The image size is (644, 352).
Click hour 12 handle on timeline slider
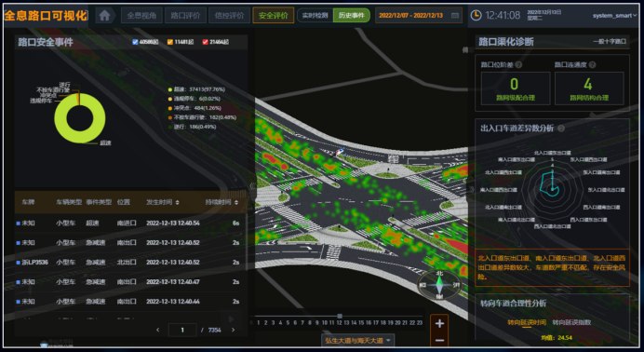(340, 316)
